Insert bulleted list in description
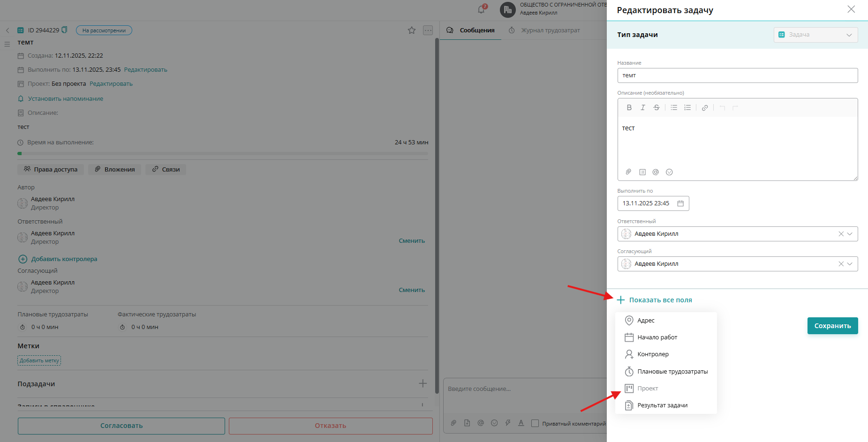868x442 pixels. pyautogui.click(x=674, y=108)
